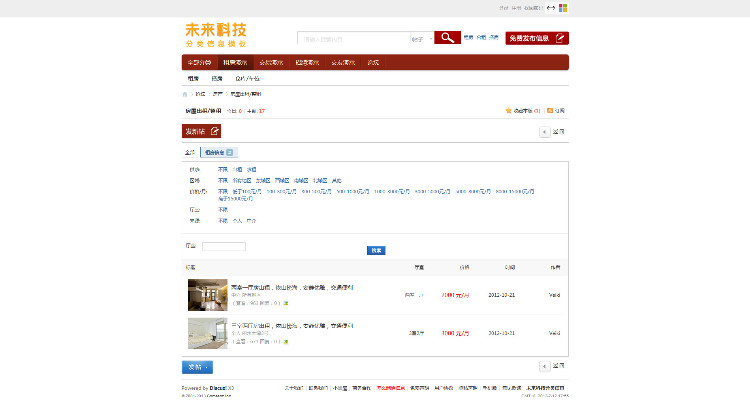This screenshot has height=419, width=750.
Task: Click the blue post button at the bottom
Action: pos(197,367)
